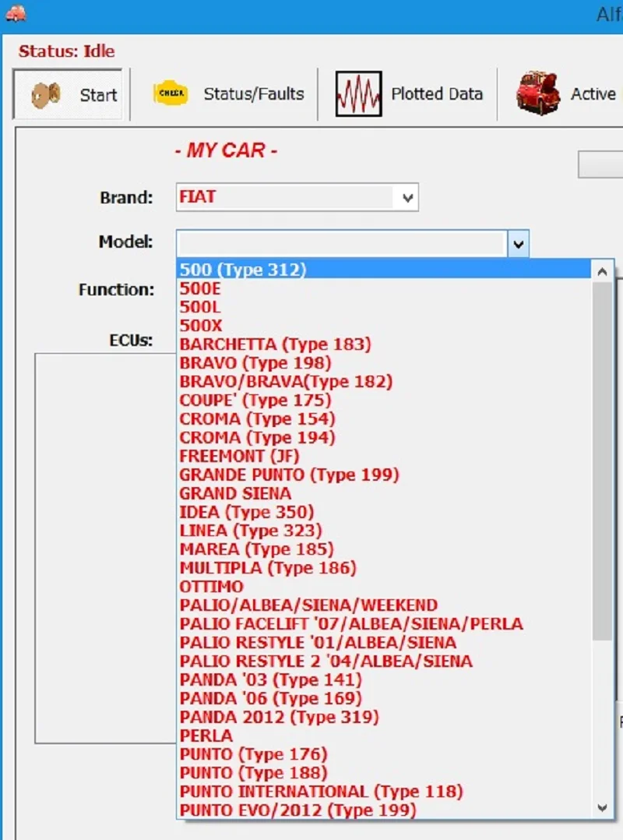The height and width of the screenshot is (840, 623).
Task: Click the yellow check engine icon
Action: coord(171,94)
